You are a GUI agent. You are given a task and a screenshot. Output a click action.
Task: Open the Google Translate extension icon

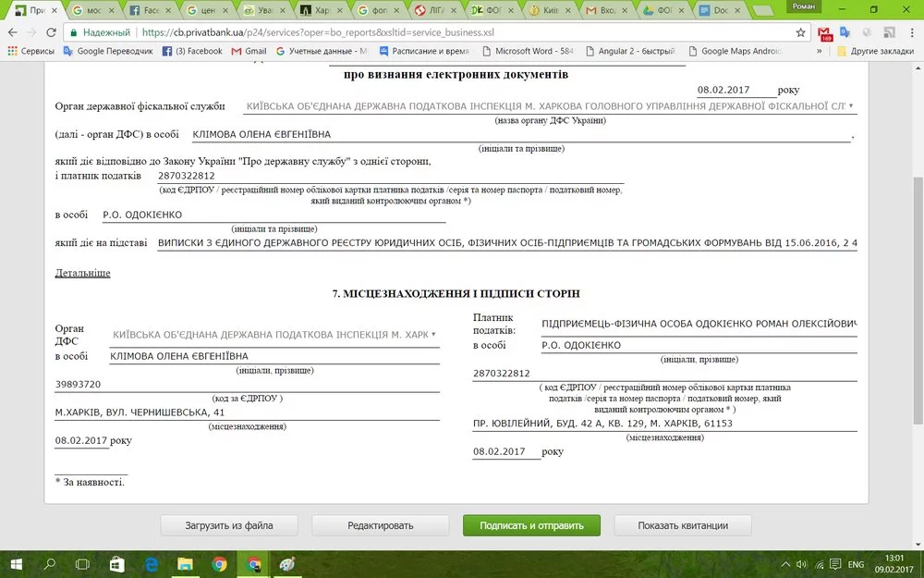pos(844,32)
